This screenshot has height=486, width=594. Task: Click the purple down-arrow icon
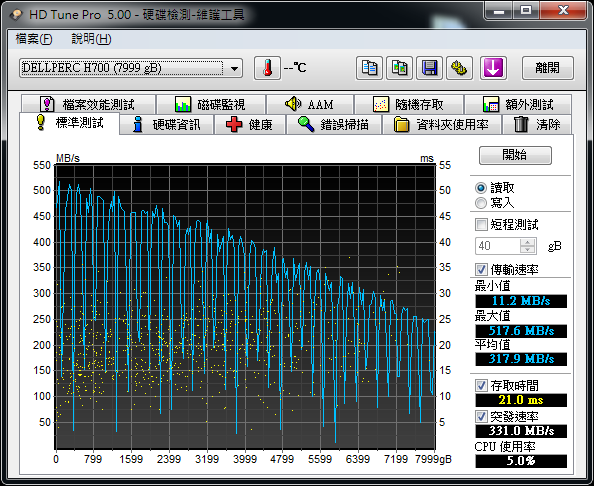coord(493,68)
